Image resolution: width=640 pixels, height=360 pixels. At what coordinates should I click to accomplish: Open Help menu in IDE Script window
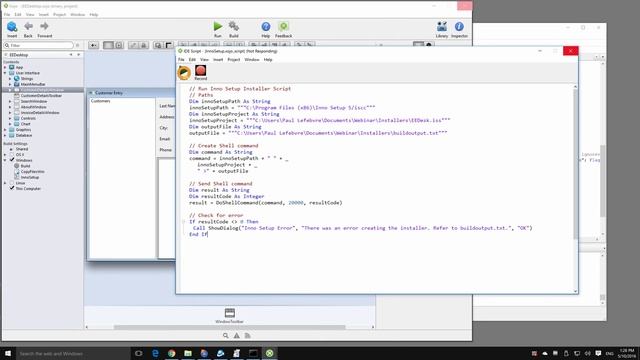point(268,60)
